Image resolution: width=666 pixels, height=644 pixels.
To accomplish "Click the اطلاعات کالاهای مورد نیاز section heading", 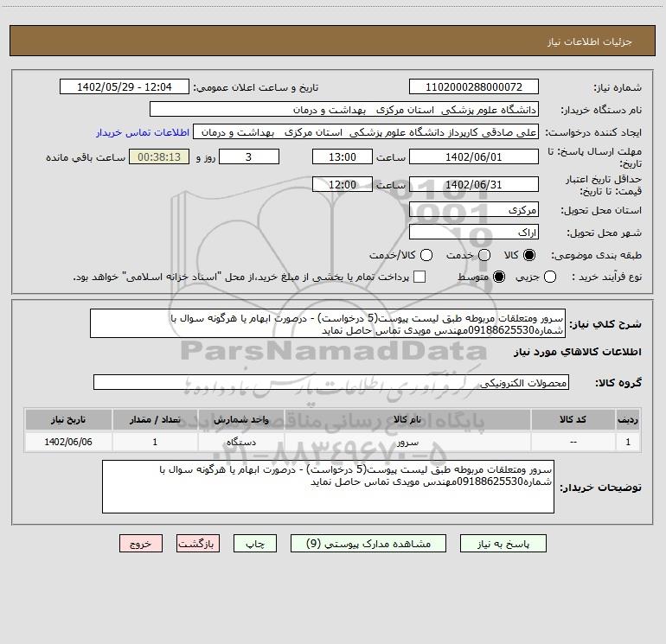I will click(x=578, y=352).
